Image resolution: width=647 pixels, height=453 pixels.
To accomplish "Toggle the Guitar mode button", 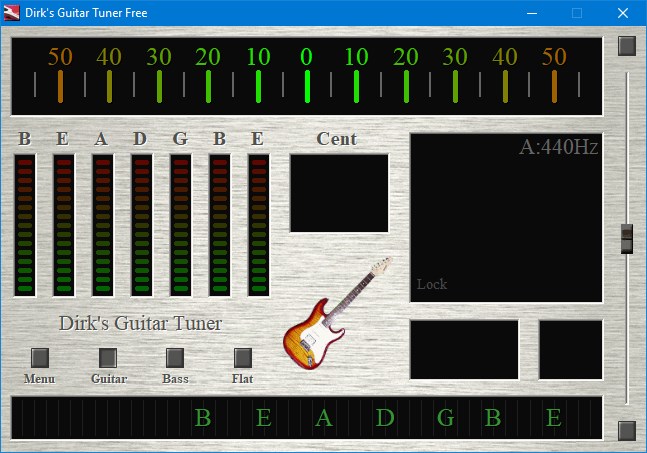I will click(108, 357).
